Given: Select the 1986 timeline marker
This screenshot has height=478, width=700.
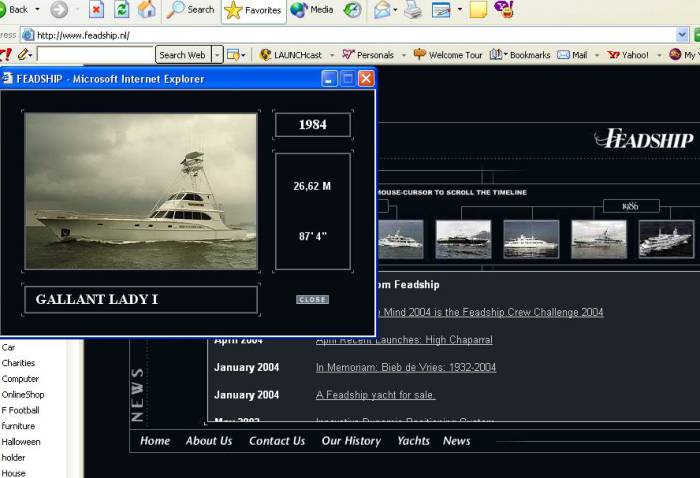Looking at the screenshot, I should [631, 206].
